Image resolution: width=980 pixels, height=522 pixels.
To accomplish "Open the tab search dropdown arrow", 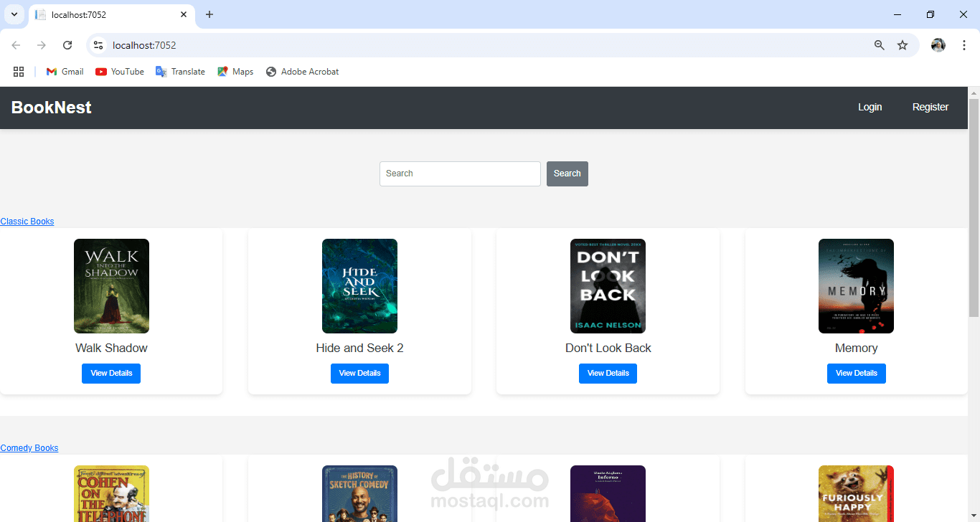I will (14, 14).
